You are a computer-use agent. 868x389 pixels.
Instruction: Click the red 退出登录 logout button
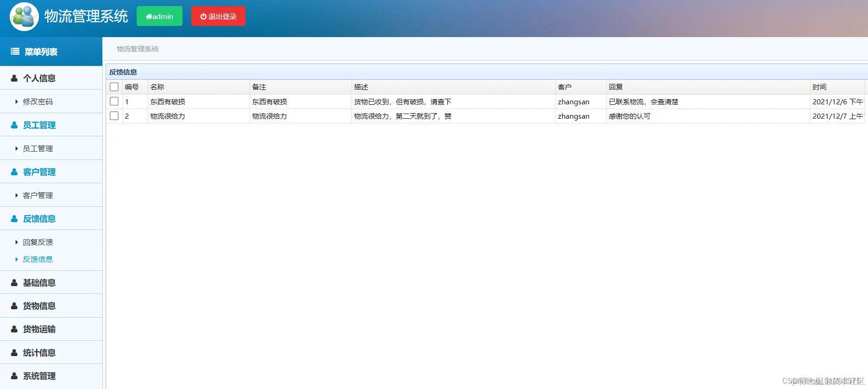click(218, 16)
